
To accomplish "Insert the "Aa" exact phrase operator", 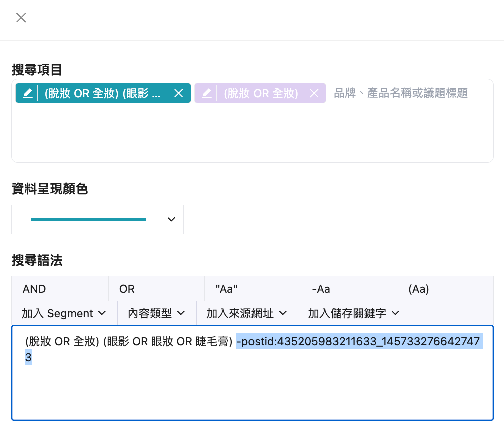I will [x=253, y=289].
